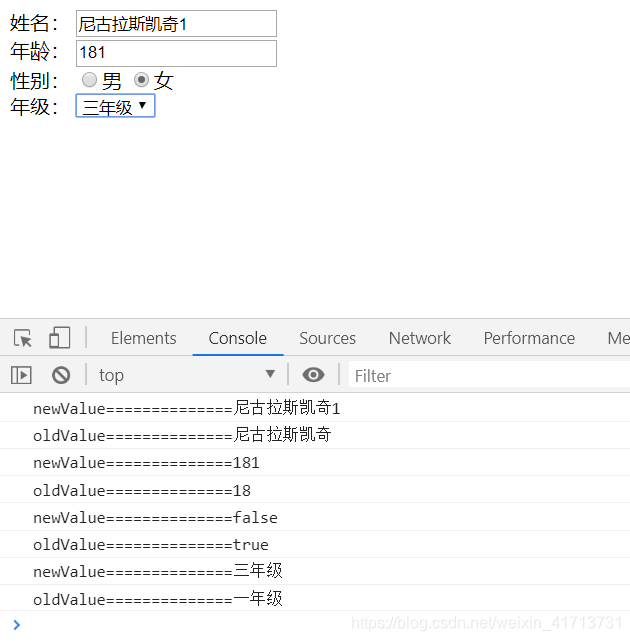Click log line oldValue true
The height and width of the screenshot is (641, 630).
pyautogui.click(x=315, y=544)
